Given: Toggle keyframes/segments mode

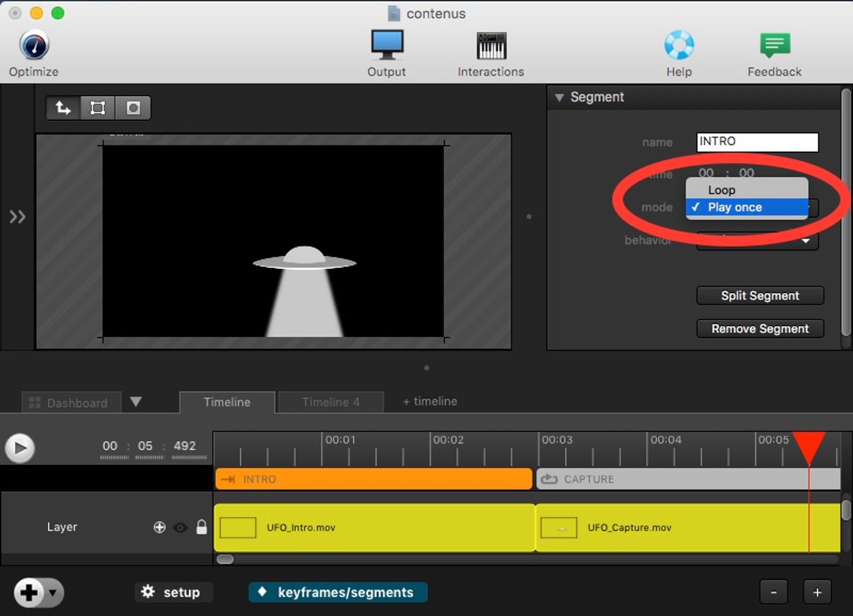Looking at the screenshot, I should click(338, 592).
